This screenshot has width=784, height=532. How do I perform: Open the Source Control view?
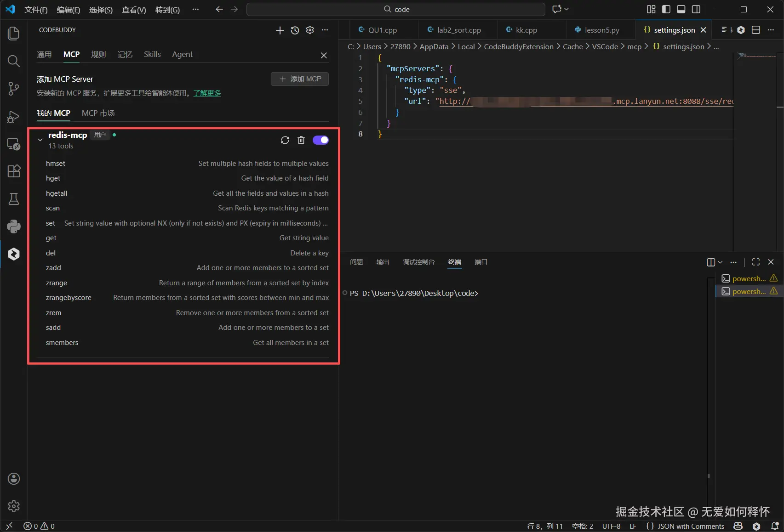pyautogui.click(x=14, y=89)
